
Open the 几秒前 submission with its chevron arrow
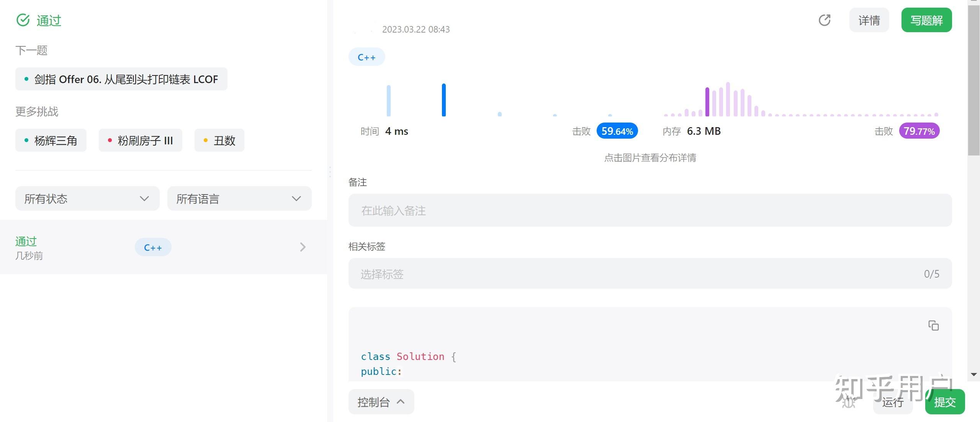[x=303, y=247]
